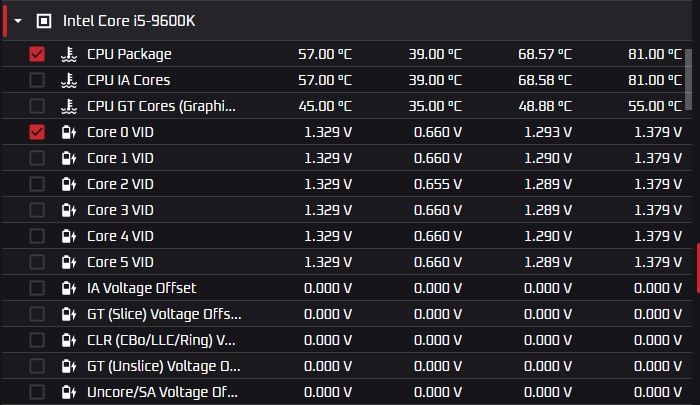Click voltage icon beside Core 0 VID

[x=68, y=132]
